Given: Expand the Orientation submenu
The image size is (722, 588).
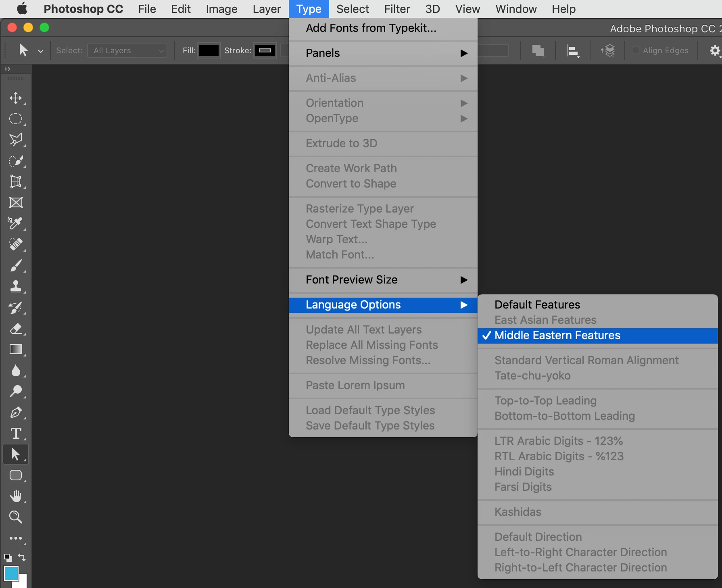Looking at the screenshot, I should pyautogui.click(x=383, y=103).
